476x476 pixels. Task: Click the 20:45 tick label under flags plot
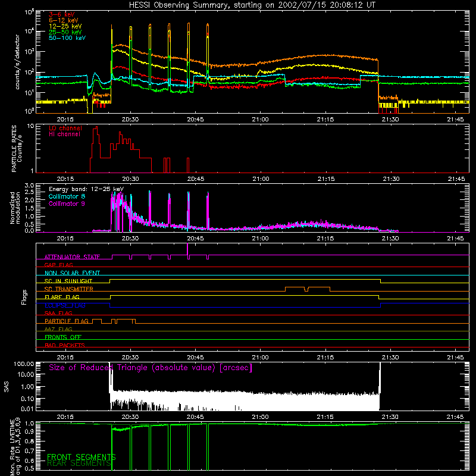pos(195,358)
